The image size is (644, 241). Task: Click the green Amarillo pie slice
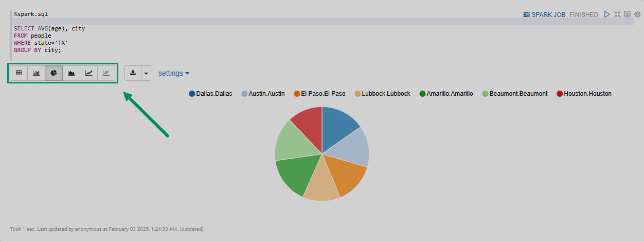click(x=294, y=175)
